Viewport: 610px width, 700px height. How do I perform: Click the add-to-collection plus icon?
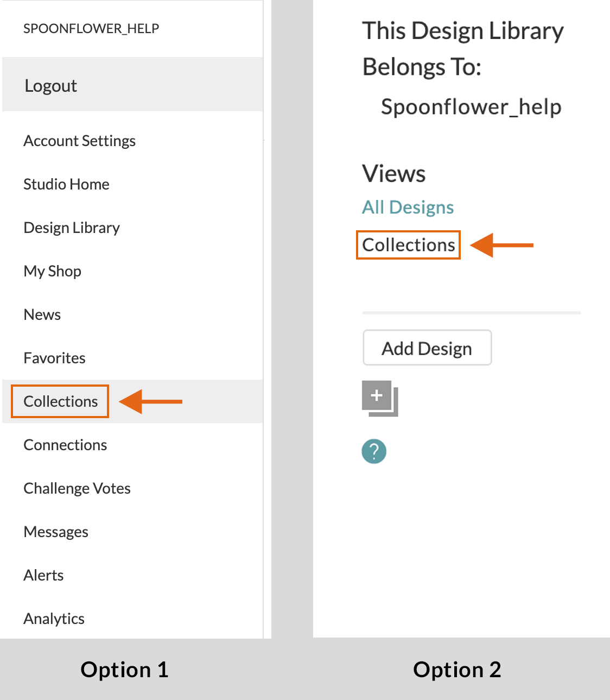coord(380,399)
